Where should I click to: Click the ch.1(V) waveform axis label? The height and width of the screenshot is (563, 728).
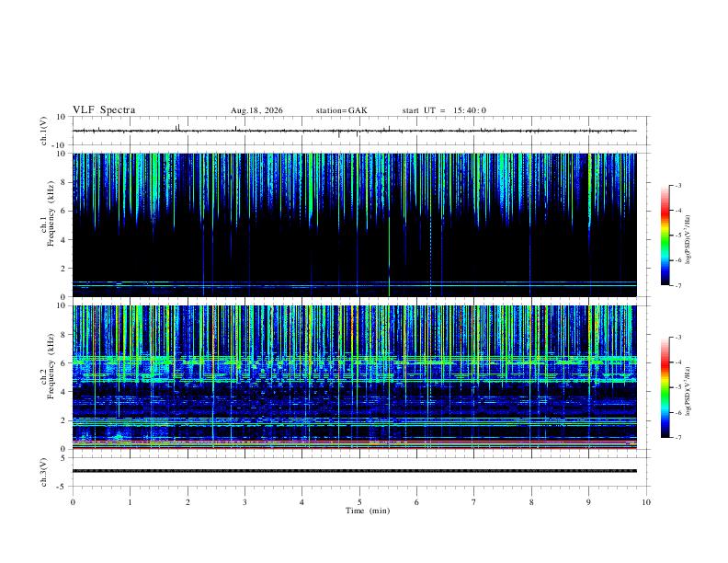(x=44, y=131)
